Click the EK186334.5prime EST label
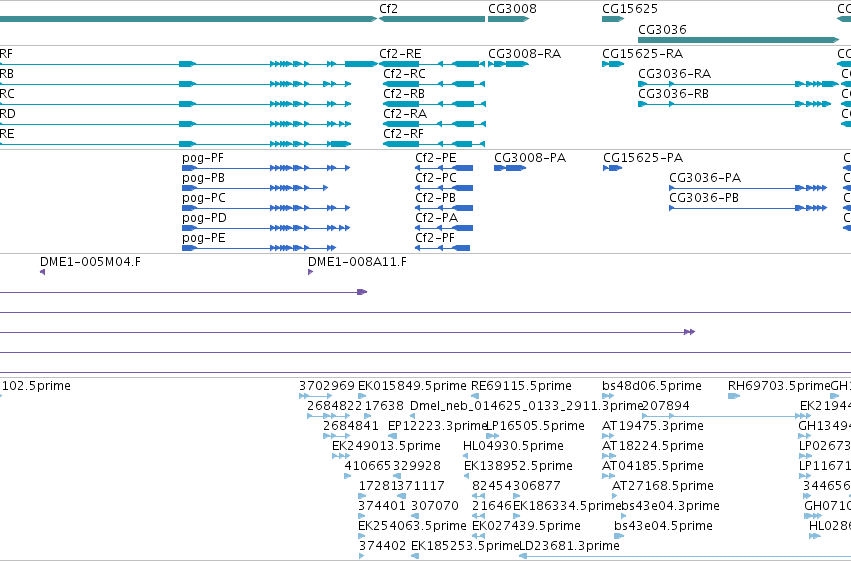Viewport: 851px width, 561px height. [567, 506]
